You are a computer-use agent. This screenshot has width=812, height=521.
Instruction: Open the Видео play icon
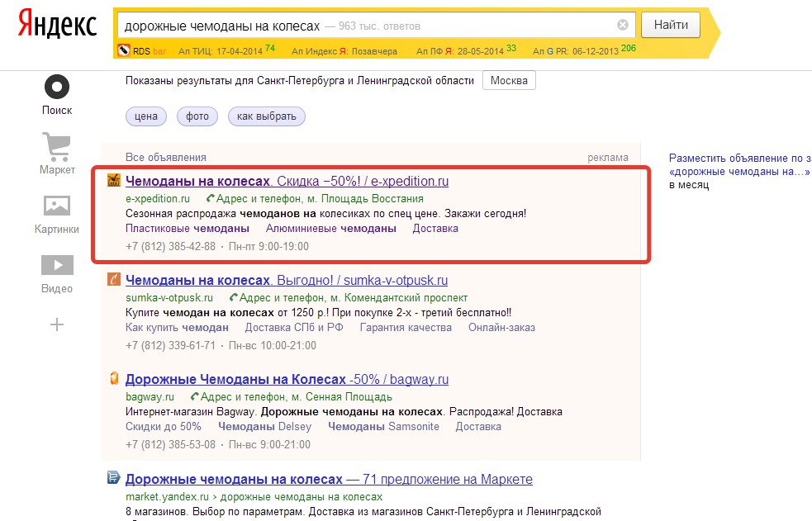(x=57, y=265)
